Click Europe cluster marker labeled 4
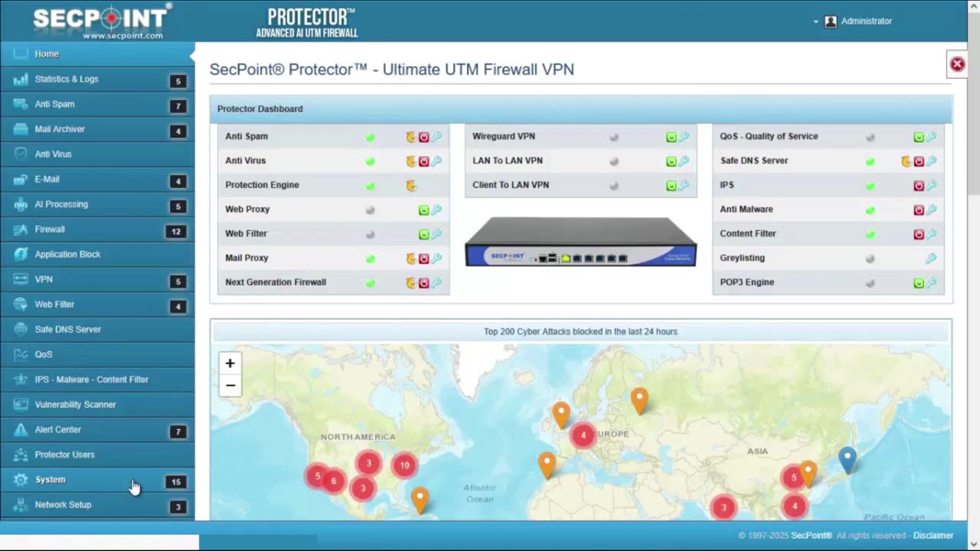This screenshot has width=980, height=551. (583, 435)
